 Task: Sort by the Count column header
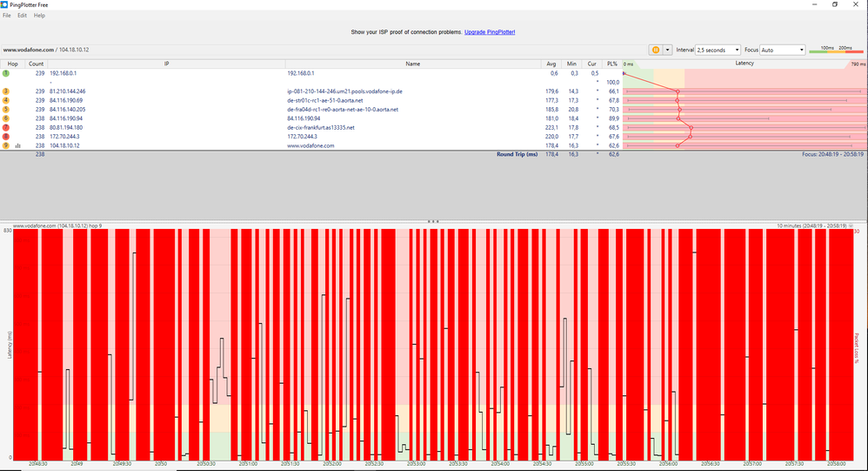[x=36, y=64]
